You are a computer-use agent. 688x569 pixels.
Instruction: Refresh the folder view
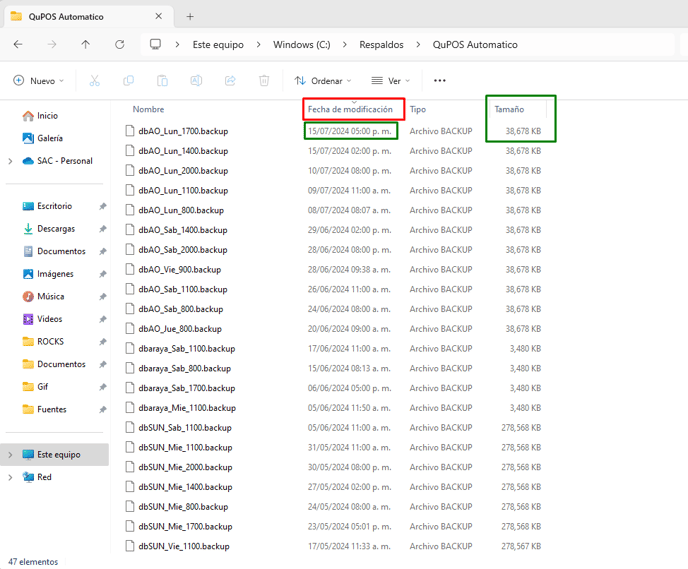pos(119,44)
